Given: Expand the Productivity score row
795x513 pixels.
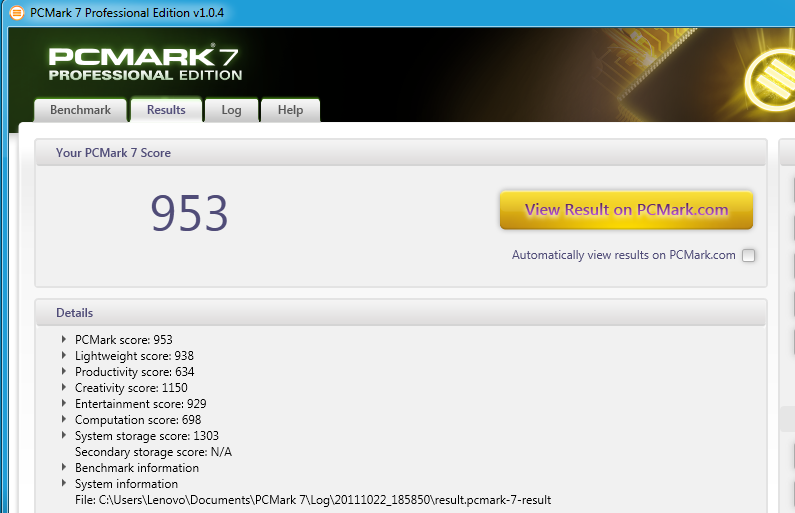Looking at the screenshot, I should (x=64, y=371).
